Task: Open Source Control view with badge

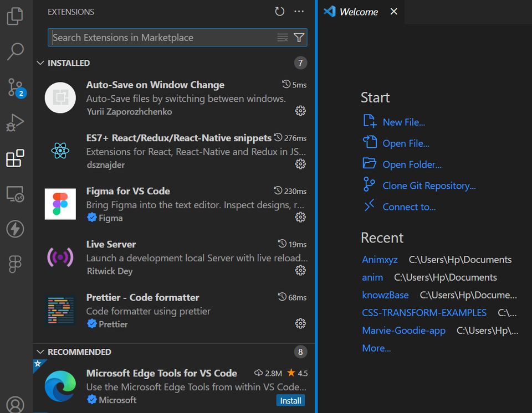Action: [x=15, y=87]
